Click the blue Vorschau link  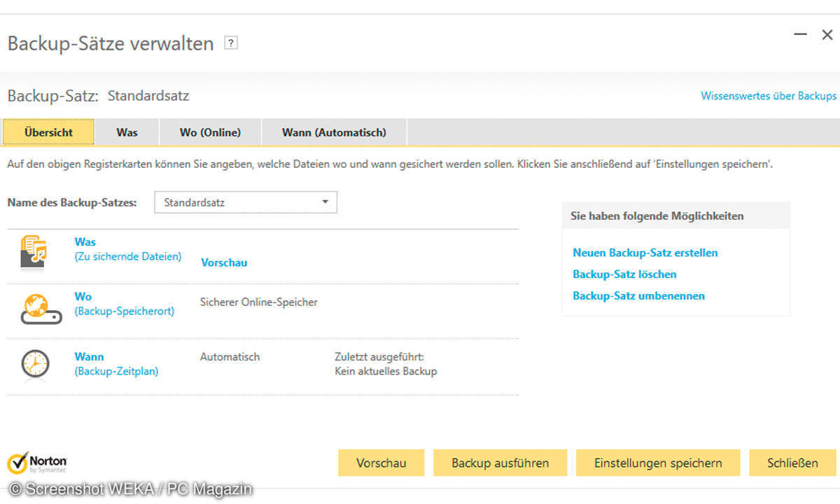tap(224, 262)
